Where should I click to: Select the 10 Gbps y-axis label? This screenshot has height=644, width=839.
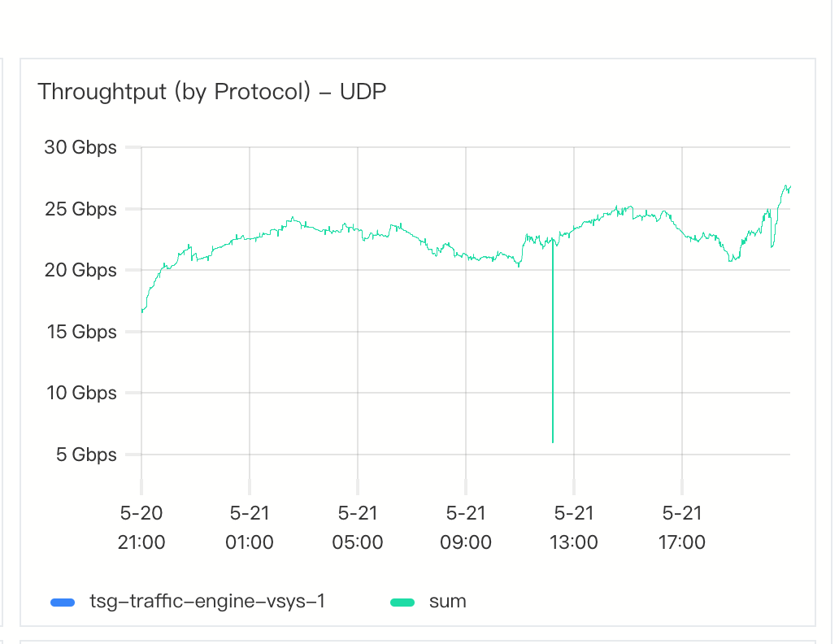point(80,393)
